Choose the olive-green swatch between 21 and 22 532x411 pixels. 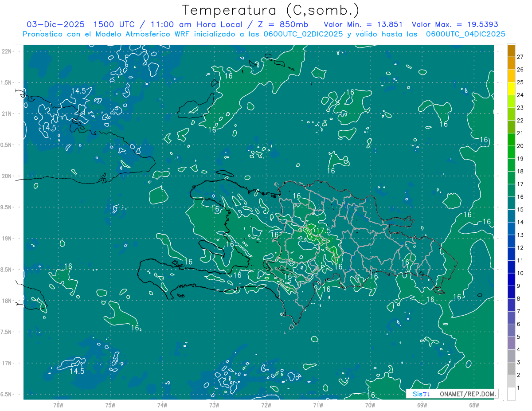(x=511, y=127)
